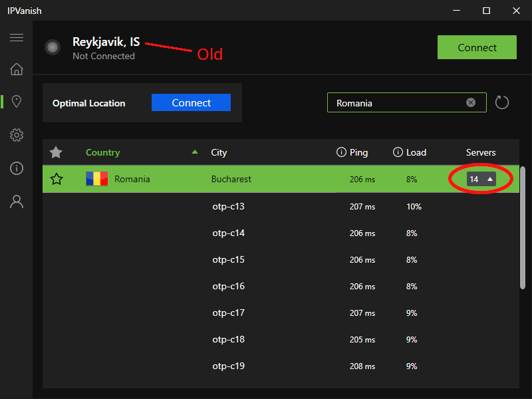Viewport: 532px width, 399px height.
Task: Clear the Romania search text
Action: [x=471, y=102]
